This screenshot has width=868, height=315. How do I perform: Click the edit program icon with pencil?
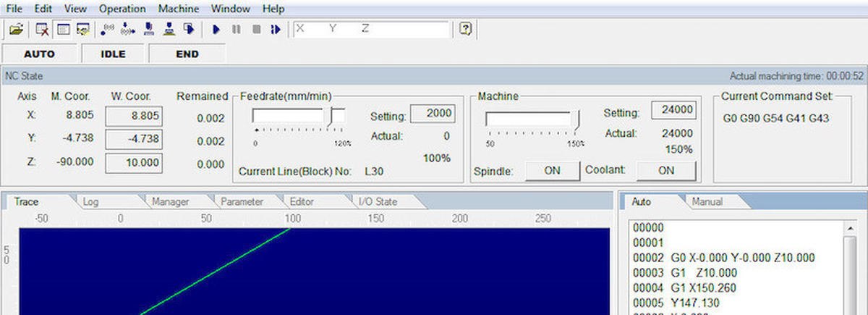pyautogui.click(x=82, y=29)
